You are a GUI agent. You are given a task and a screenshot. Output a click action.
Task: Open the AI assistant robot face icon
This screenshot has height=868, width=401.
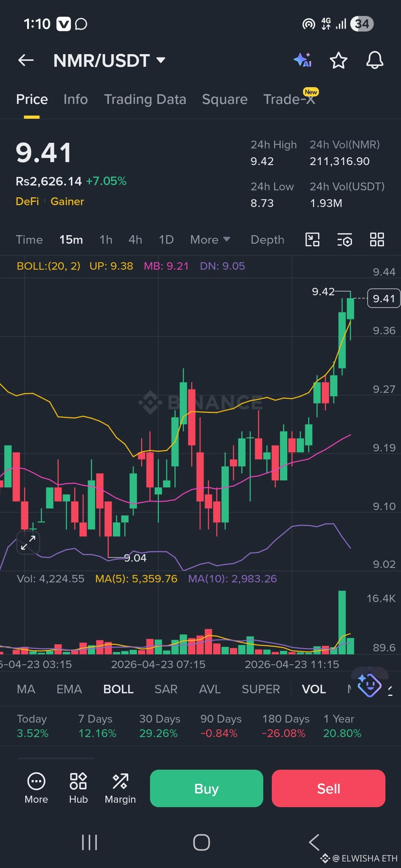pyautogui.click(x=369, y=685)
